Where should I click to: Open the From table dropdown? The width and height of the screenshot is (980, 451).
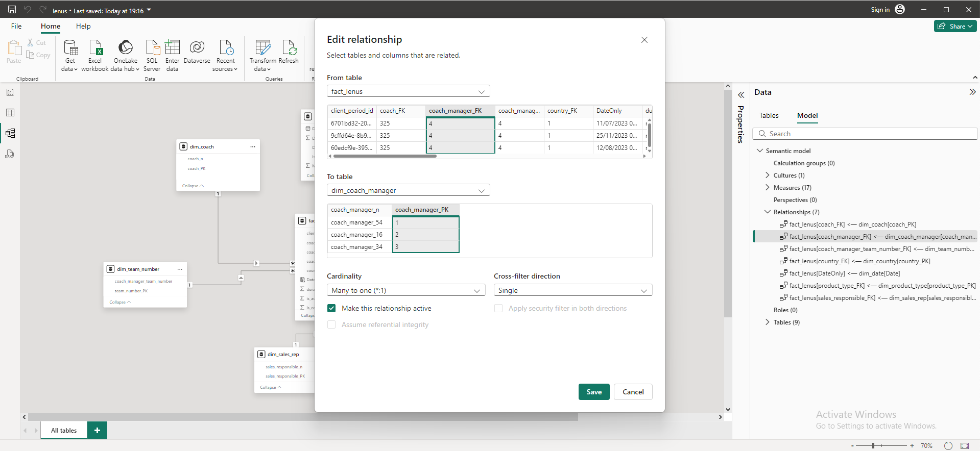click(x=408, y=91)
